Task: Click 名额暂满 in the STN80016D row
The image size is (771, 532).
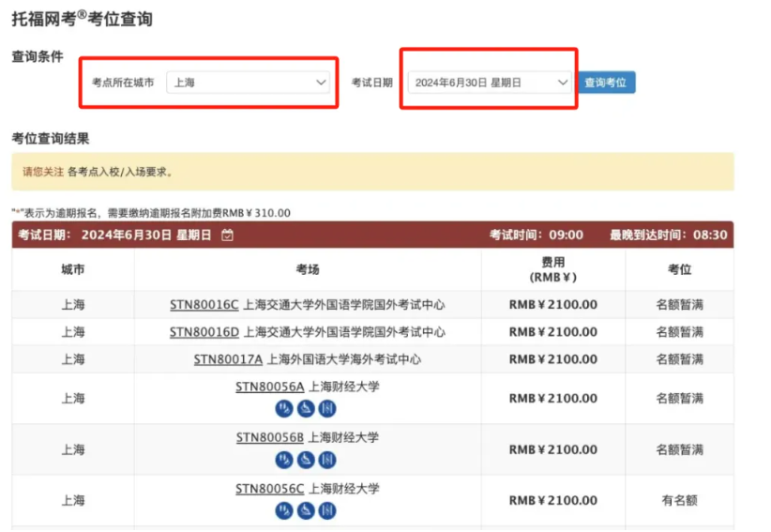Action: [679, 332]
